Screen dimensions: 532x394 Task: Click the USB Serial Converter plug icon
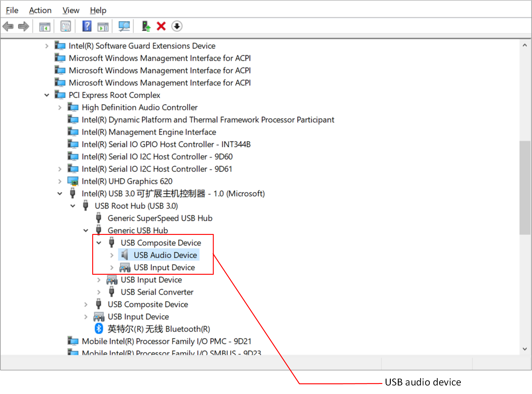click(112, 291)
